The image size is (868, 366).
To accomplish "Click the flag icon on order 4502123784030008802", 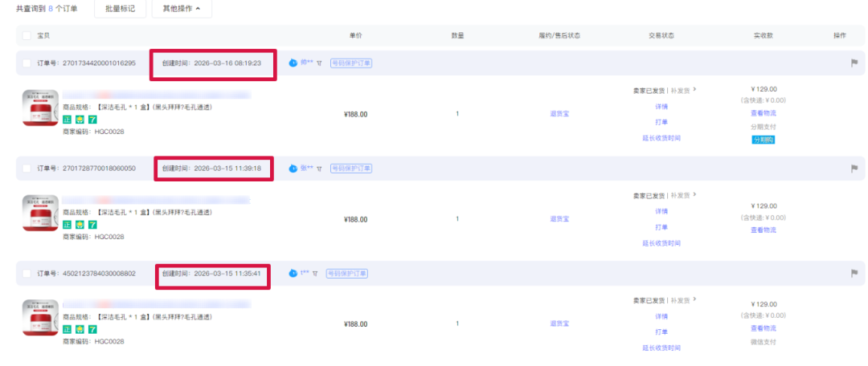I will tap(854, 274).
